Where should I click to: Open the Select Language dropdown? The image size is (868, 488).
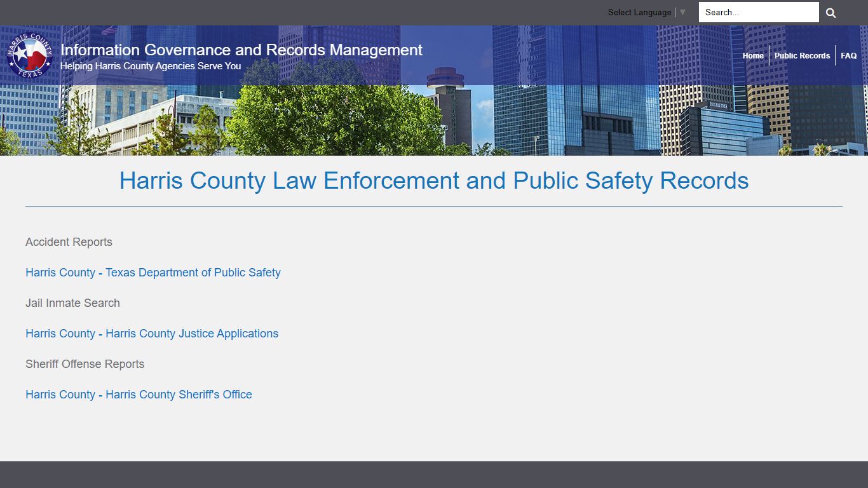[647, 12]
